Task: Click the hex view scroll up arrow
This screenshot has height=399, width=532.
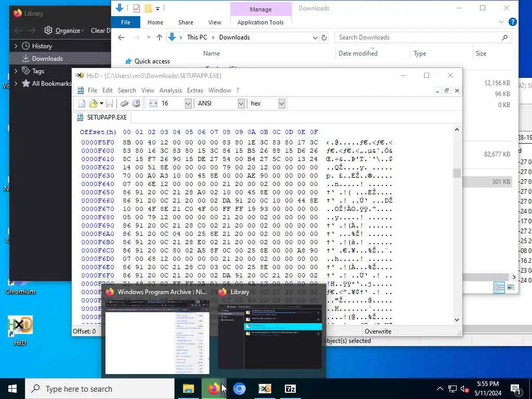Action: pyautogui.click(x=457, y=129)
